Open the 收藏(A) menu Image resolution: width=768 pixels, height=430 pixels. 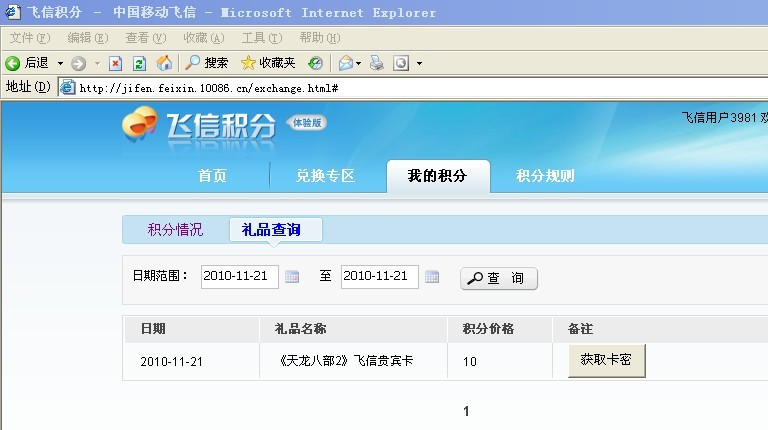(x=204, y=38)
